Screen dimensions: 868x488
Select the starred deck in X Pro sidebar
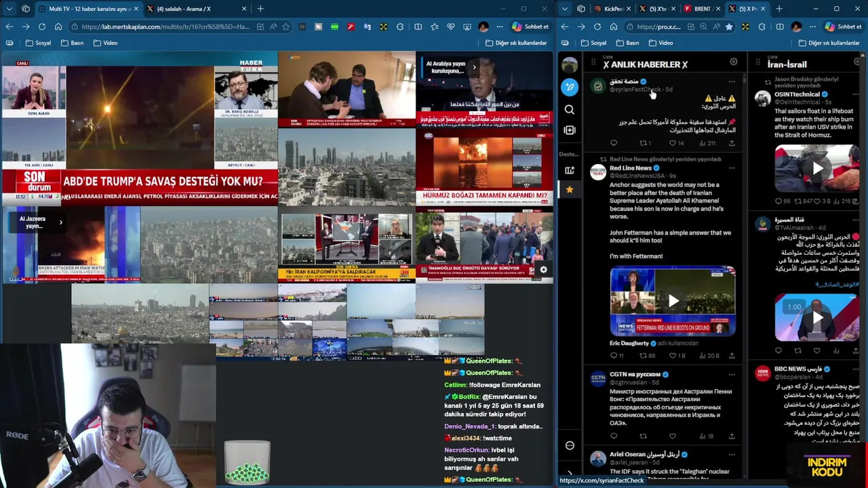(x=570, y=189)
